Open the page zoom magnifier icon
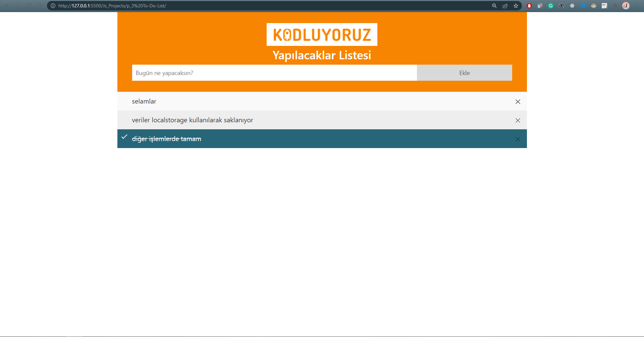The image size is (644, 337). point(494,6)
